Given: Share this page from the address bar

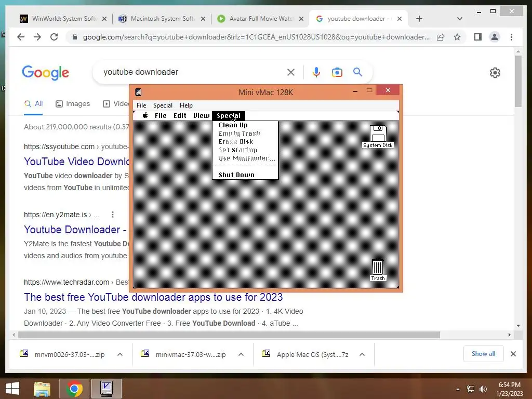Looking at the screenshot, I should point(441,37).
